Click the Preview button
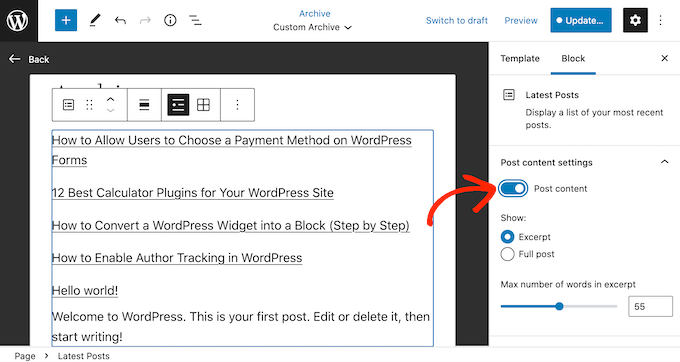Screen dimensions: 680x362 click(521, 20)
